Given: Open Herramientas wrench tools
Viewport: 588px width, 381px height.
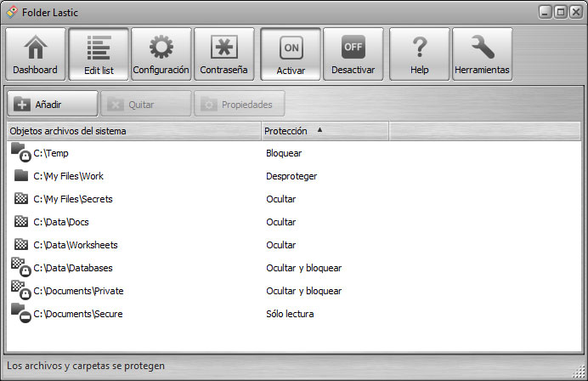Looking at the screenshot, I should [x=483, y=54].
